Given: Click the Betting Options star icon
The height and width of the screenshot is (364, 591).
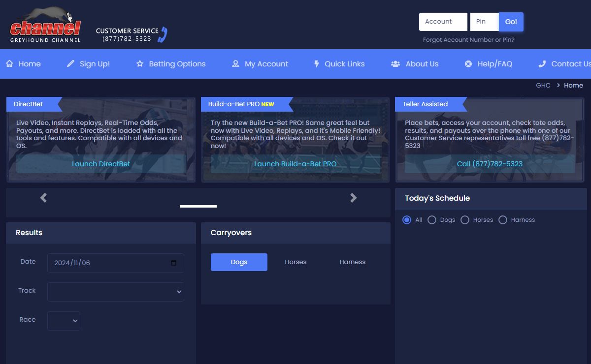Looking at the screenshot, I should [x=140, y=64].
